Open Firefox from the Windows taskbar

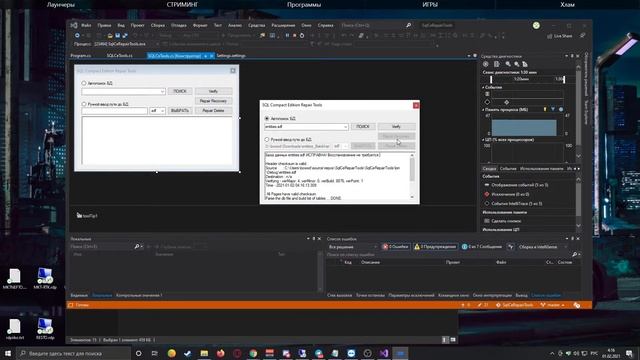coord(220,353)
